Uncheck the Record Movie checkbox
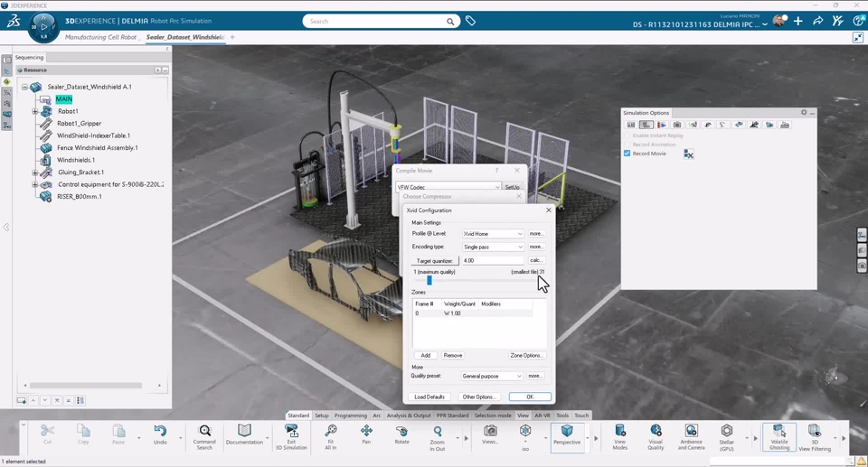Viewport: 868px width, 467px height. [x=627, y=154]
